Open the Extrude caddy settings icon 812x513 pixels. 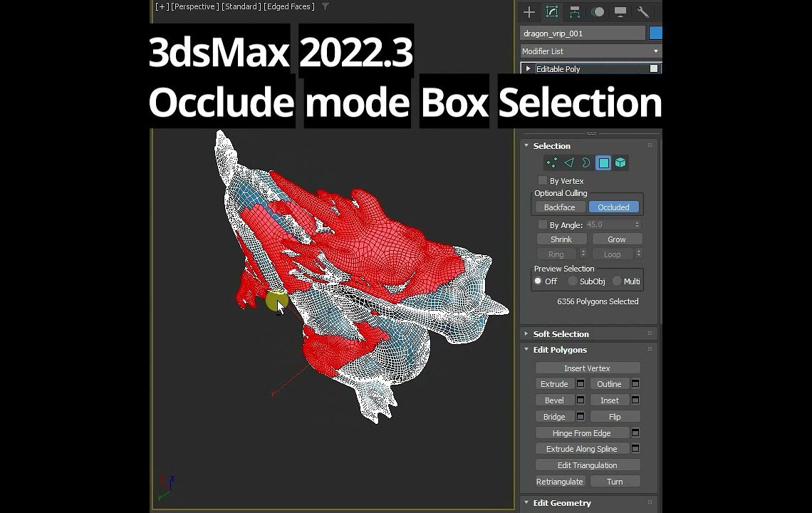tap(580, 383)
